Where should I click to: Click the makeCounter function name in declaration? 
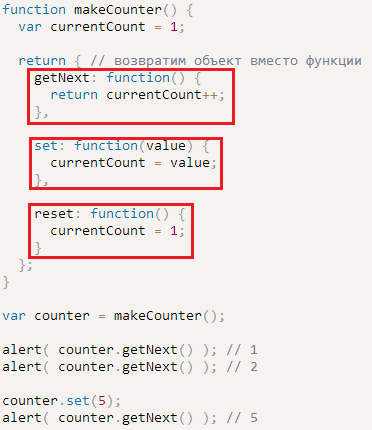coord(118,9)
